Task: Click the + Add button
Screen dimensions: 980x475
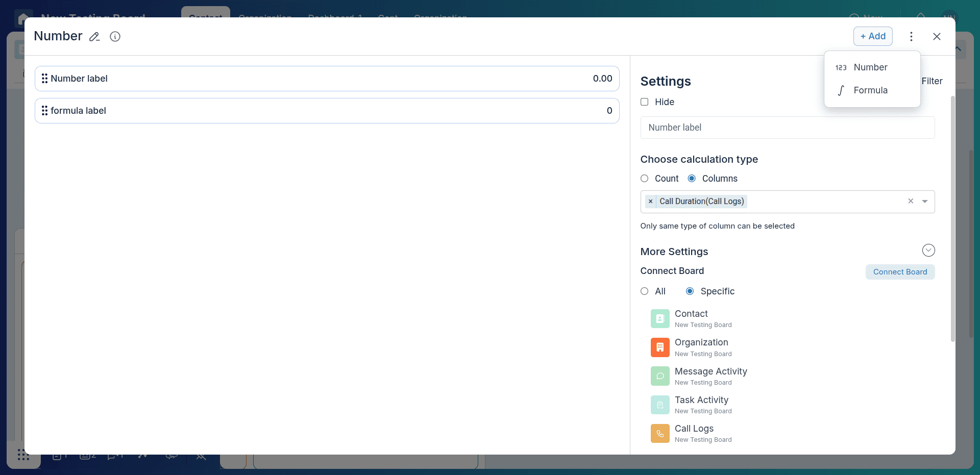Action: [x=873, y=36]
